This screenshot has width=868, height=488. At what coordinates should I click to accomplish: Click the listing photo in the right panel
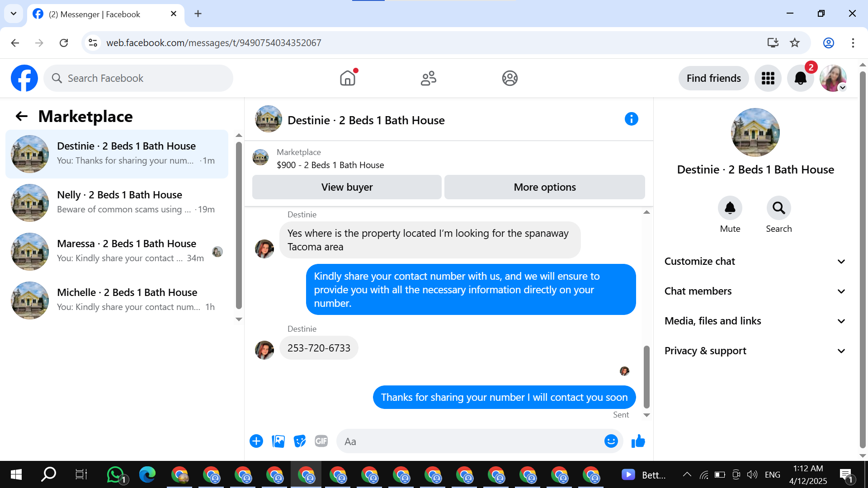tap(755, 132)
